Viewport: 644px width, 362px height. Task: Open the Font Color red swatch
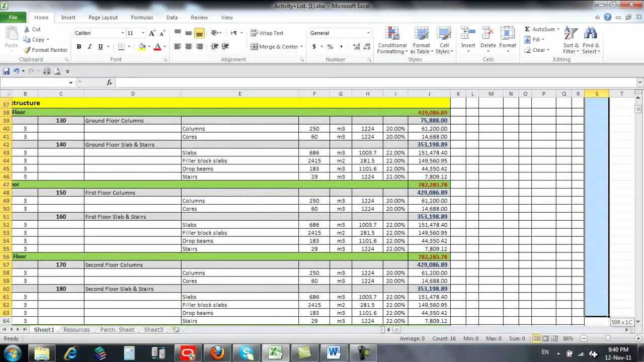(157, 46)
